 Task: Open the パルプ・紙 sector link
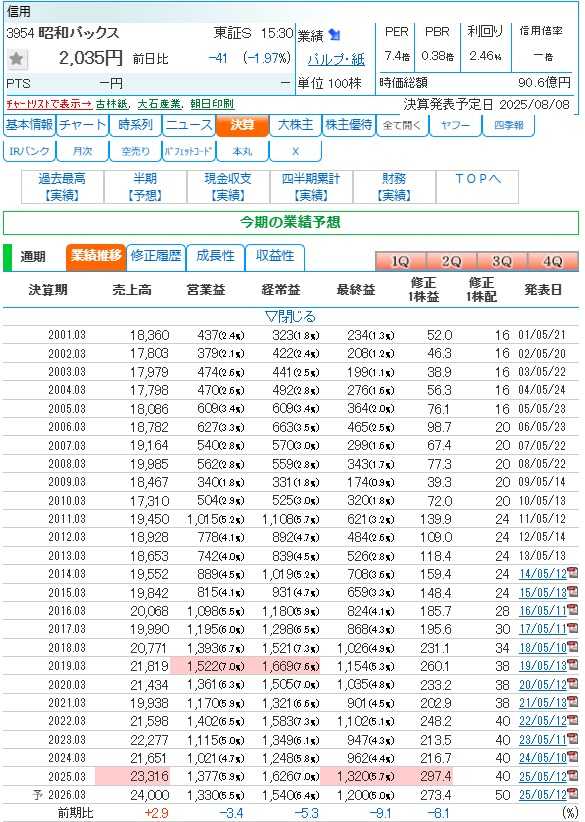click(x=336, y=60)
